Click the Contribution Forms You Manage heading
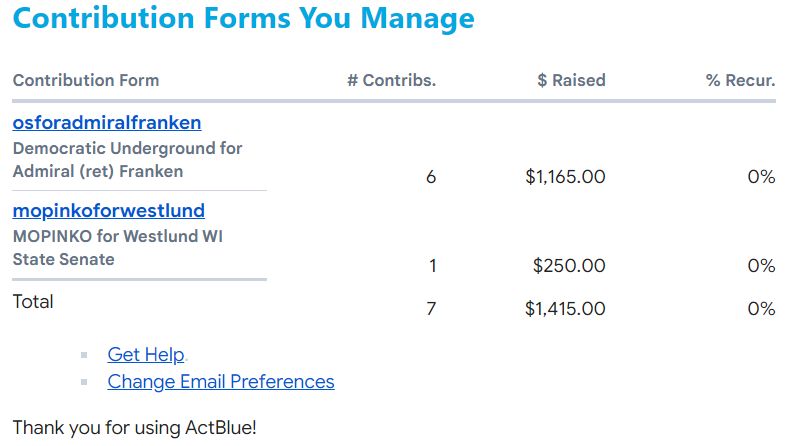The width and height of the screenshot is (785, 446). (243, 19)
